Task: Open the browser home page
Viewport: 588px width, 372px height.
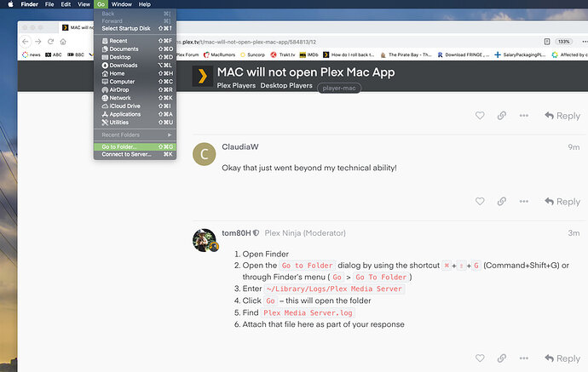Action: click(x=63, y=42)
